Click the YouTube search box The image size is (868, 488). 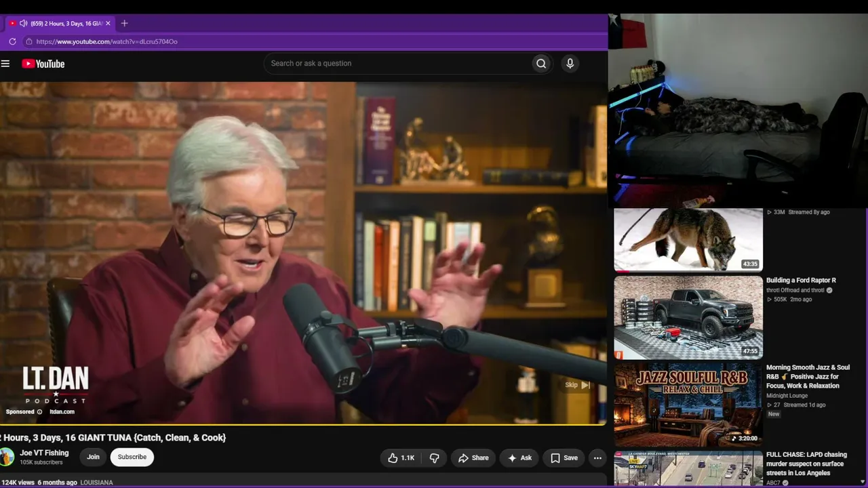398,64
